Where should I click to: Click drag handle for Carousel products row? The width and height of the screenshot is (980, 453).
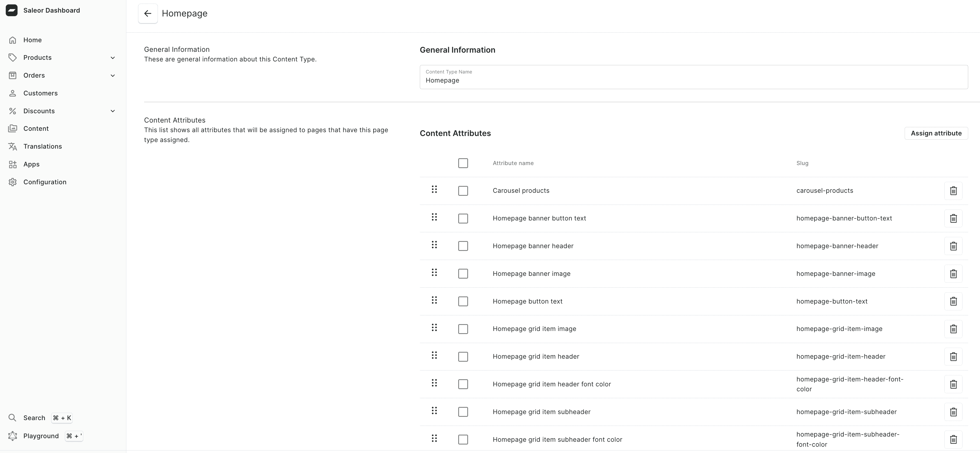(434, 189)
